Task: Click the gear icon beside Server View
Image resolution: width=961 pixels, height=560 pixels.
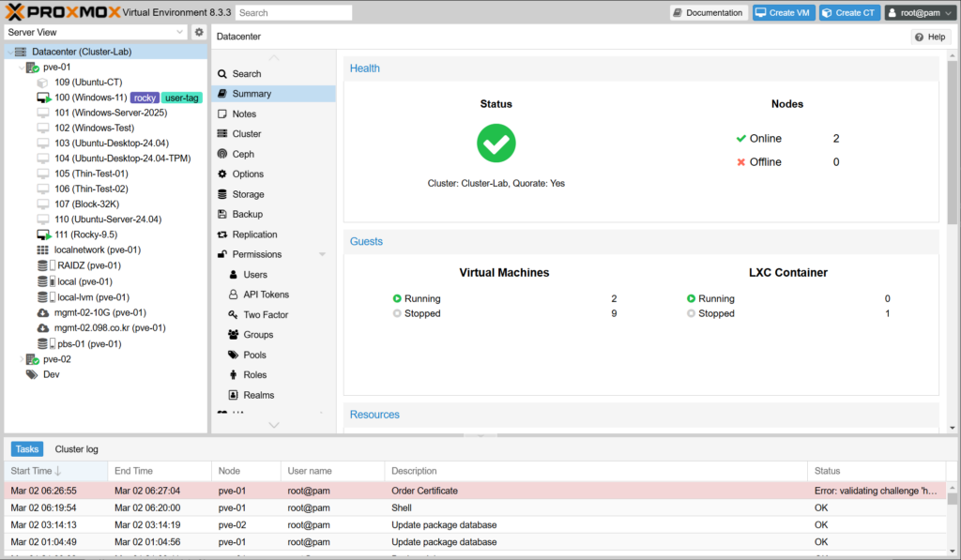Action: [199, 32]
